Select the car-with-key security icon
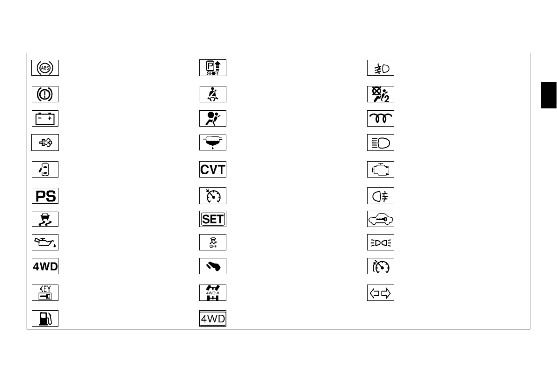The image size is (557, 392). pos(380,219)
